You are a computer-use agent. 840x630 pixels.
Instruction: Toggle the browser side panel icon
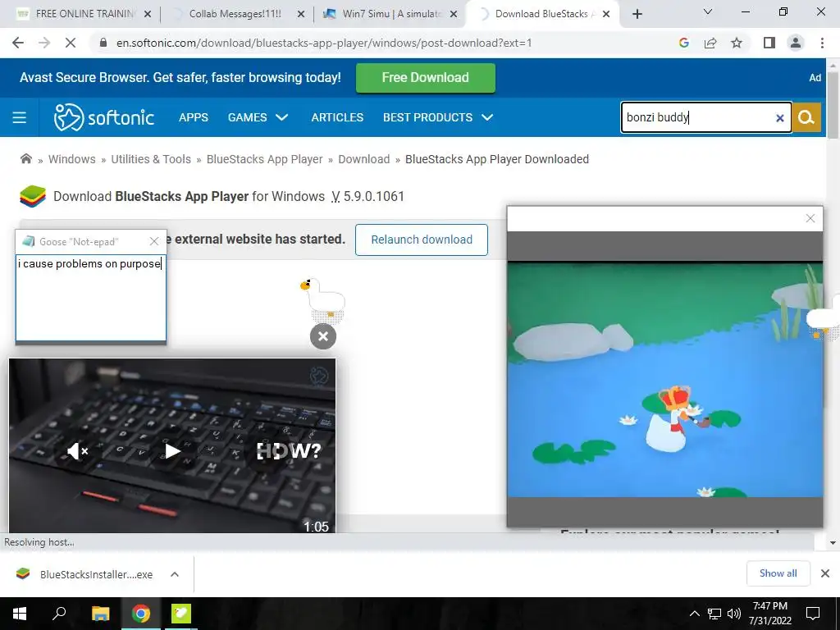point(769,43)
